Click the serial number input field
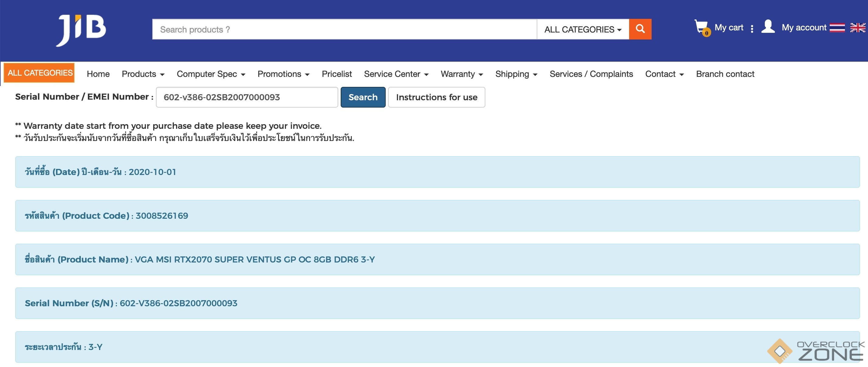 click(247, 97)
